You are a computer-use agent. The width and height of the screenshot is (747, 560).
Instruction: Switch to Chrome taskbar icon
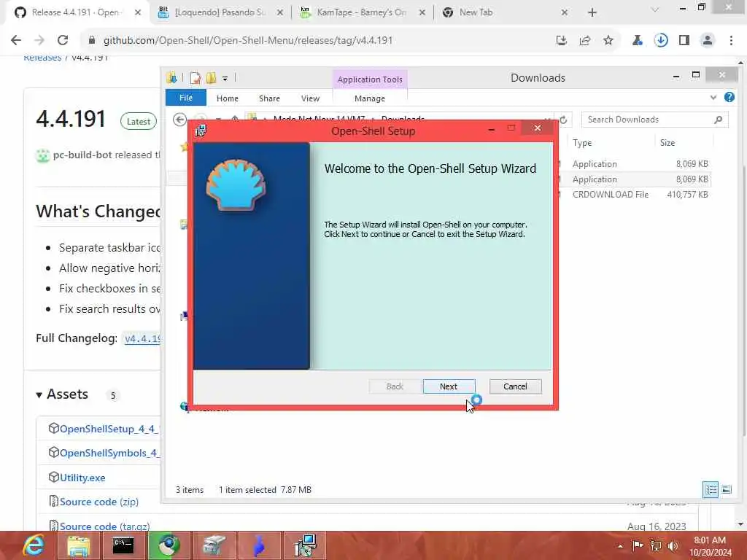[169, 545]
